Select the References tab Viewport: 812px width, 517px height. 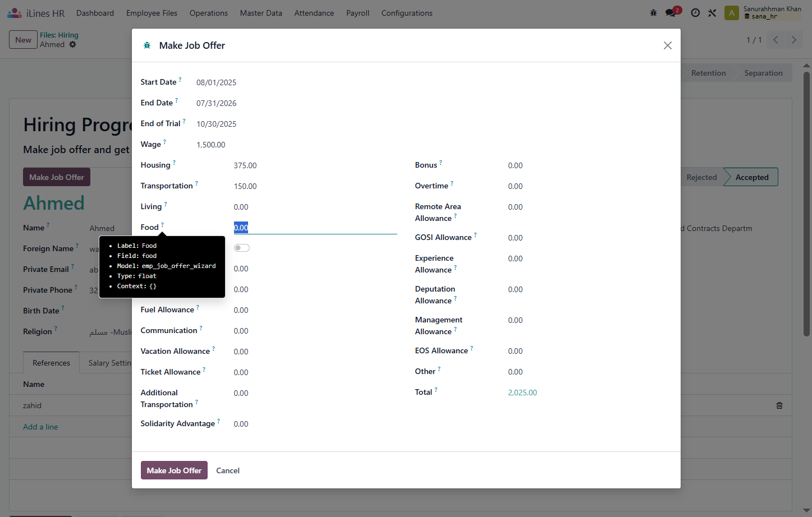pos(52,363)
